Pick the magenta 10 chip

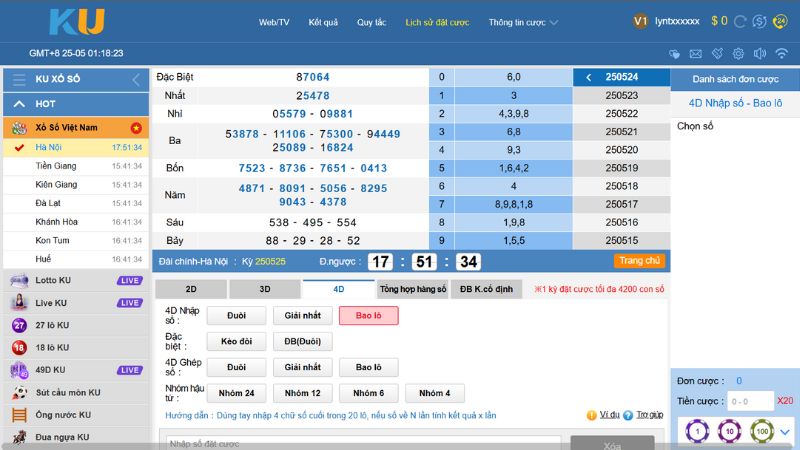coord(730,432)
